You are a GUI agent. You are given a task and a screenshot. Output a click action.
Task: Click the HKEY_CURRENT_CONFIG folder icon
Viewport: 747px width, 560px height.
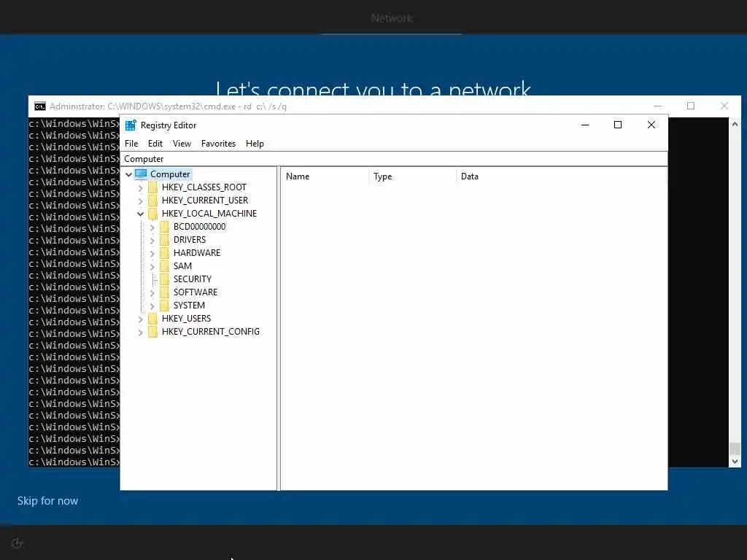tap(153, 332)
